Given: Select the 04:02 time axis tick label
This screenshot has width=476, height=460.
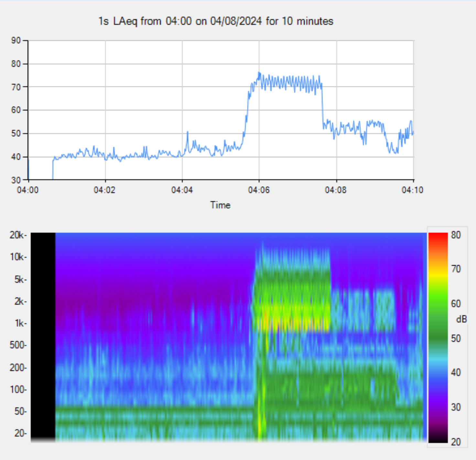Looking at the screenshot, I should 104,190.
